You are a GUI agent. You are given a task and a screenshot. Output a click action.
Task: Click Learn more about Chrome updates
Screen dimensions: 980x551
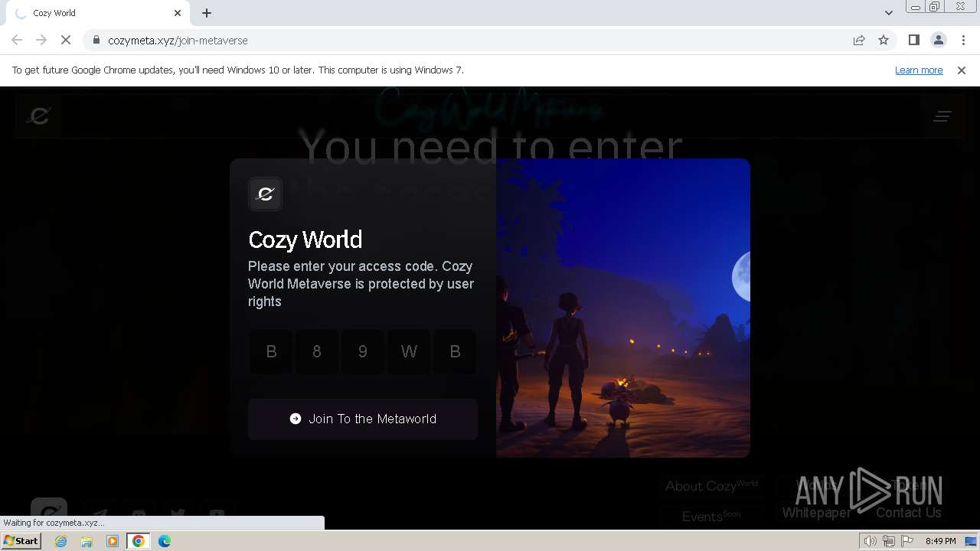coord(919,70)
